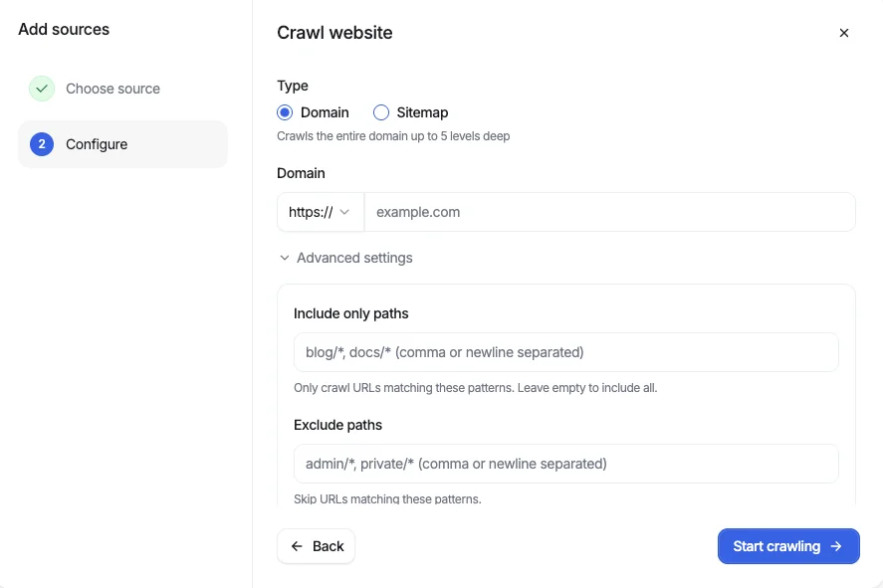Click the numbered badge on the Configure step

[x=41, y=144]
